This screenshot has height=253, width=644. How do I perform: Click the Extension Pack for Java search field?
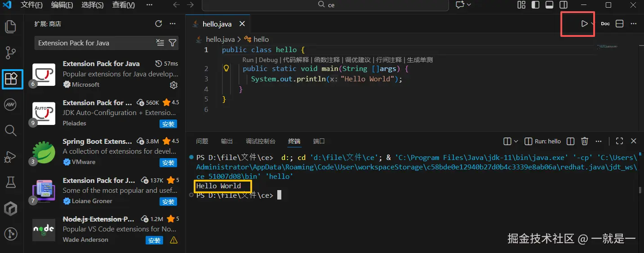(x=94, y=43)
